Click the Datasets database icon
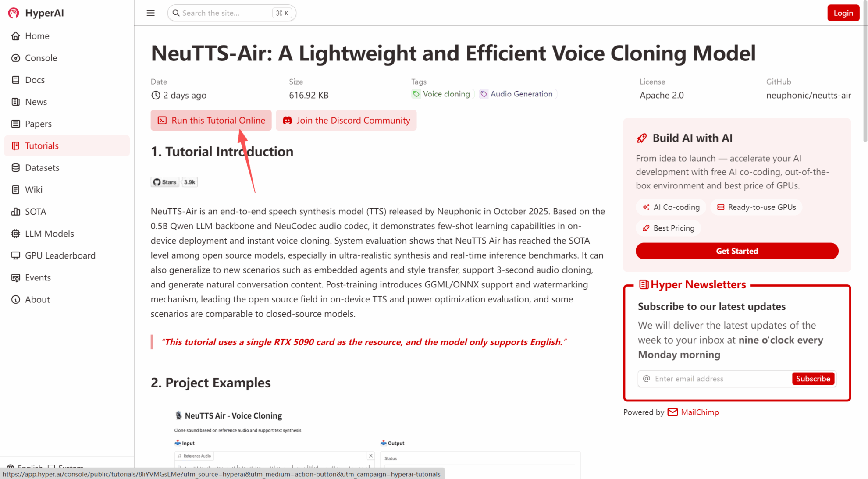The height and width of the screenshot is (479, 868). pos(16,167)
